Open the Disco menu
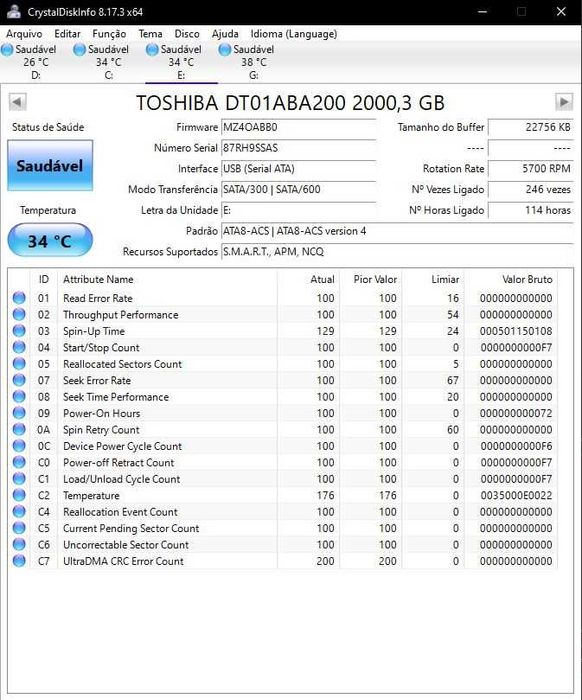 pos(187,34)
